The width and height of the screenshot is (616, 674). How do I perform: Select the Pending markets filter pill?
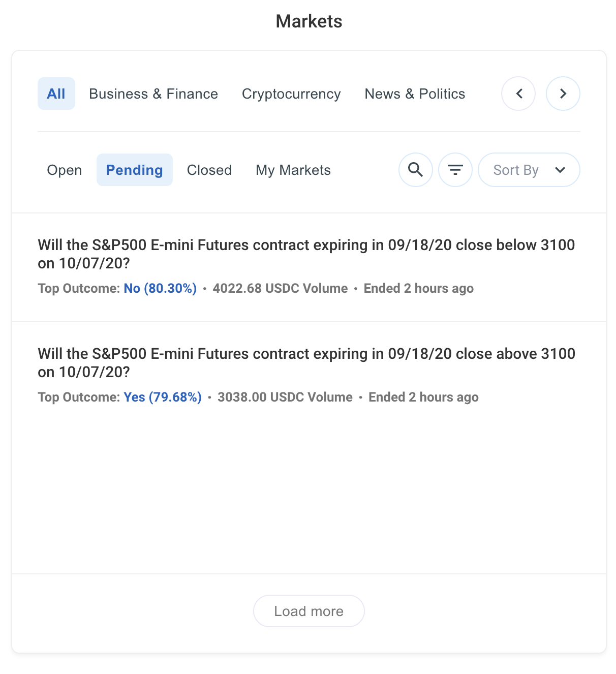134,170
